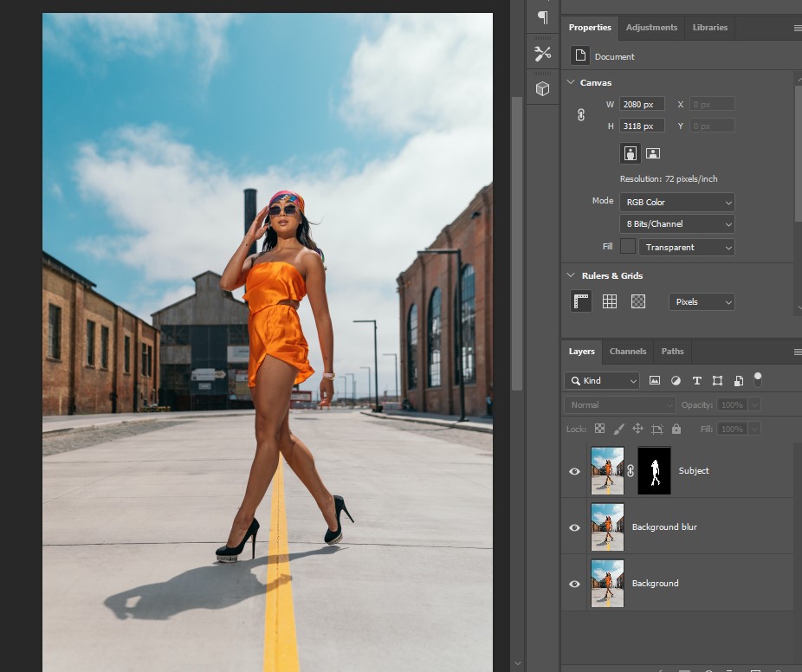Click the canvas width-height link icon

[x=581, y=115]
